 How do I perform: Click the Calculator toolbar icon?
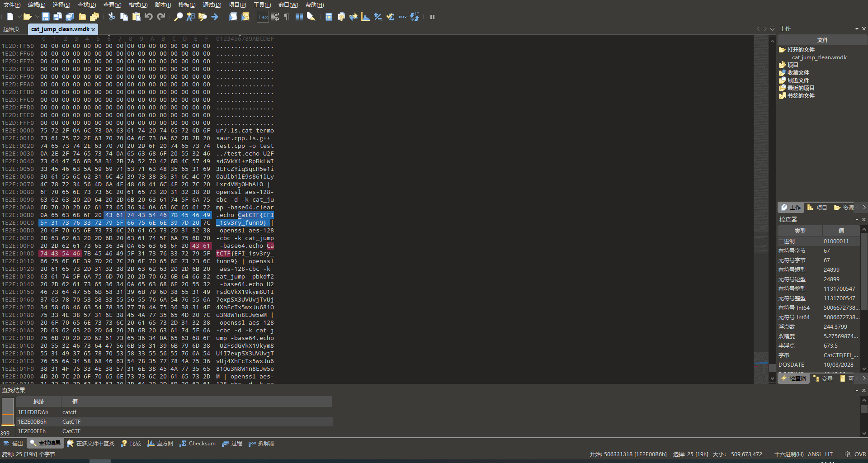(x=329, y=17)
